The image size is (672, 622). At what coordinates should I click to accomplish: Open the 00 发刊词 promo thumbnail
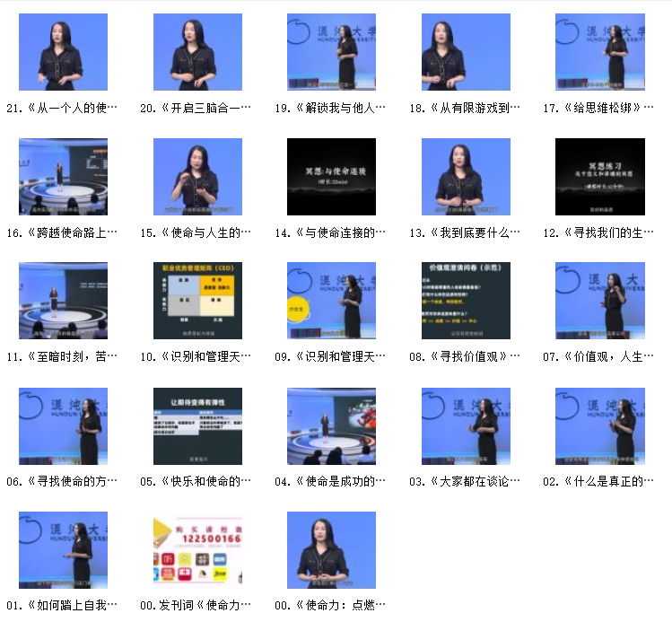pos(197,550)
